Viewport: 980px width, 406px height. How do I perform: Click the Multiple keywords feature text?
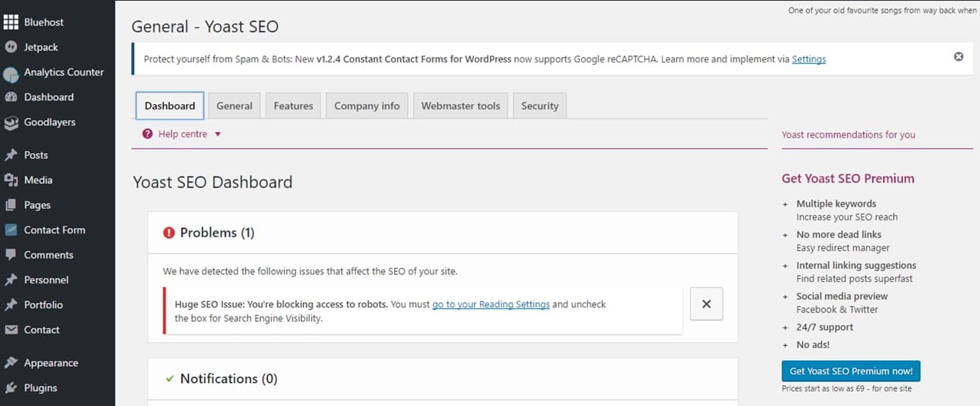tap(836, 203)
